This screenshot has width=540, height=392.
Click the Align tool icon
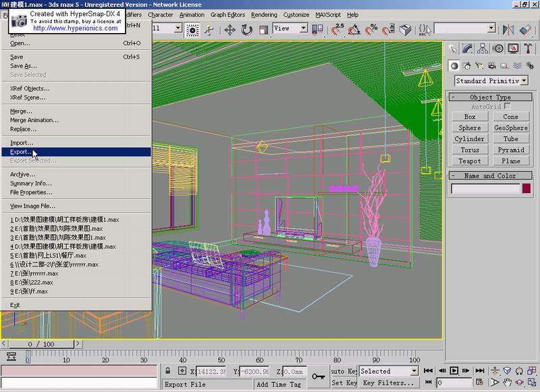click(525, 30)
